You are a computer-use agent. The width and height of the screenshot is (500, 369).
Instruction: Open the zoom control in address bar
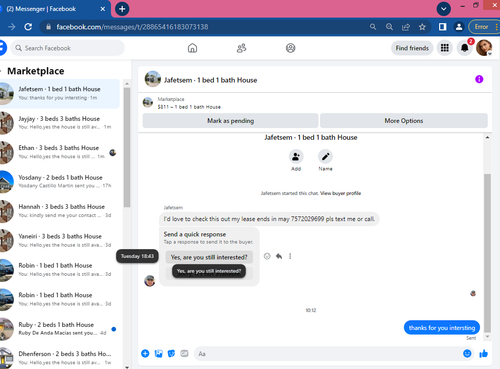click(389, 27)
